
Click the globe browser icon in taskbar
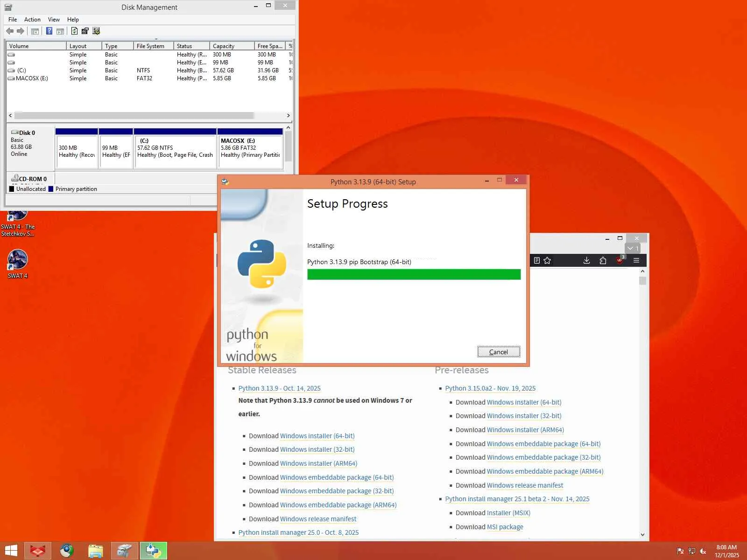[x=67, y=551]
